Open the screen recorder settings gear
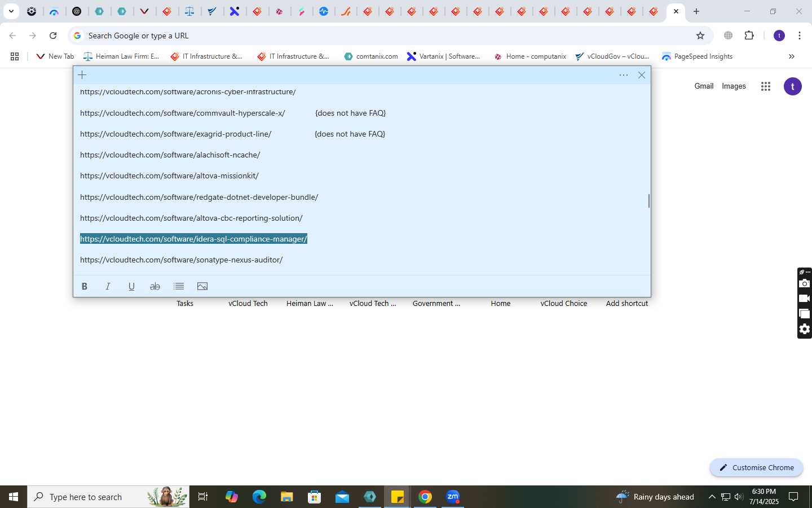 805,329
